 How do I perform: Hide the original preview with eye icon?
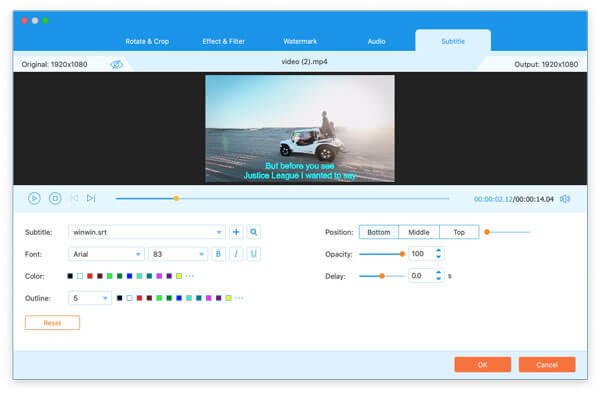[117, 64]
